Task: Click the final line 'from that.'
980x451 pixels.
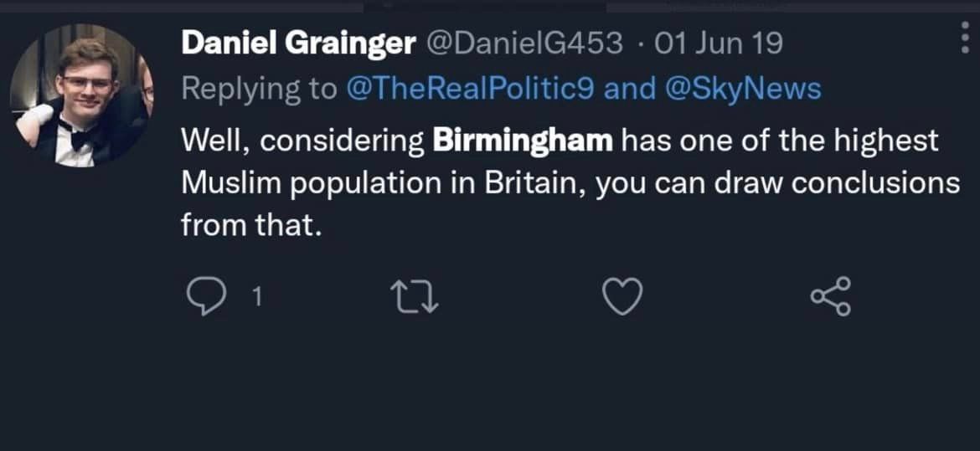Action: click(x=251, y=225)
